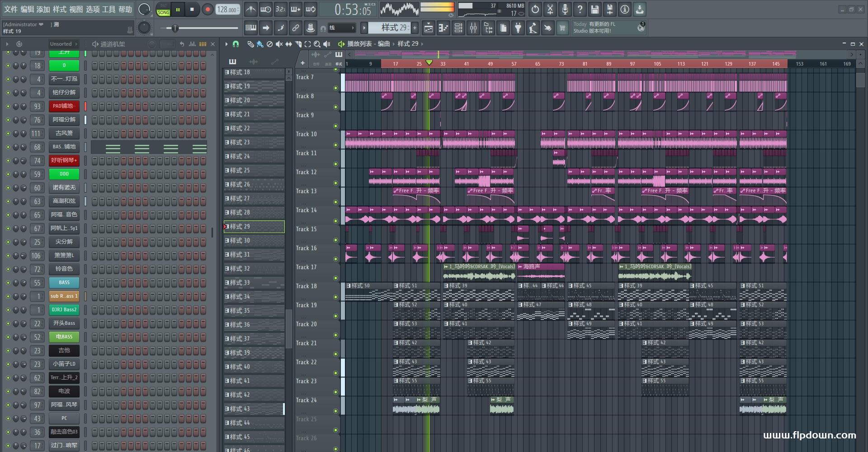
Task: Mute Track 18 with its green light
Action: pyautogui.click(x=335, y=297)
